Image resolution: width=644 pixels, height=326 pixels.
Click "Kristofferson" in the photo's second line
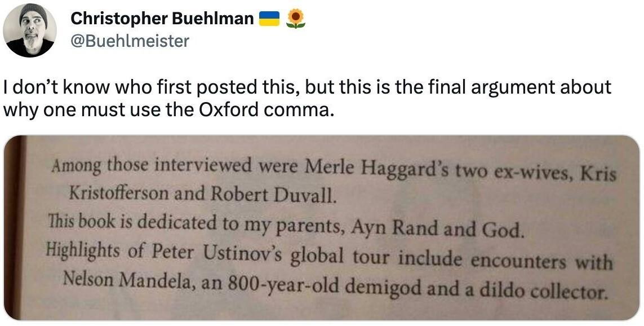119,192
